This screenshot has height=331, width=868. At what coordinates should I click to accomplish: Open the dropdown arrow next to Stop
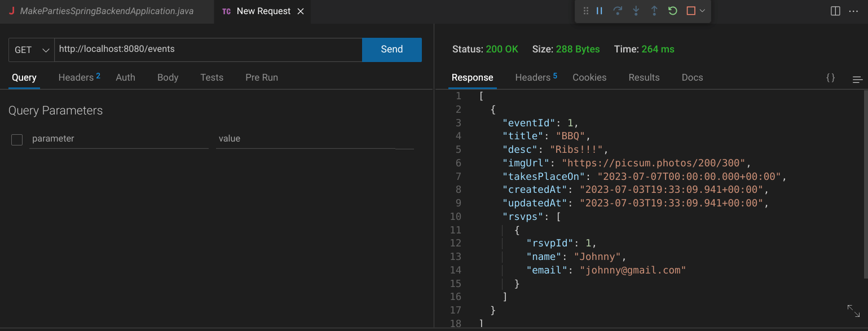coord(702,11)
